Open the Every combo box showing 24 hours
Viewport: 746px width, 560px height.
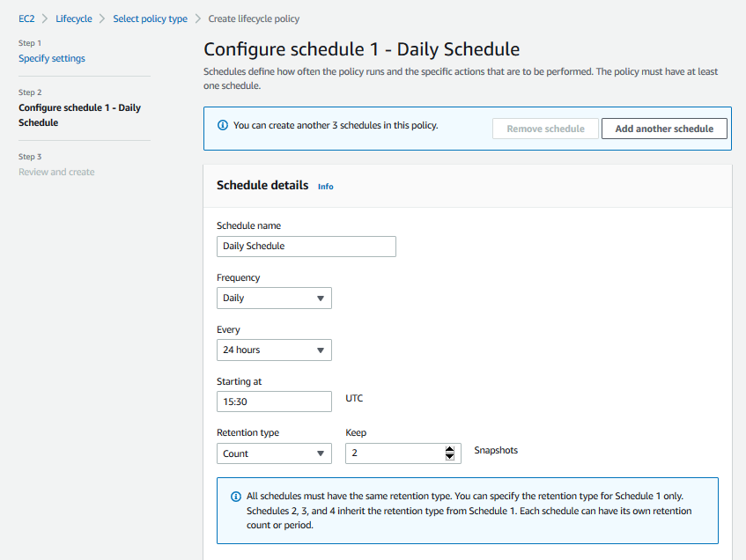pos(273,350)
